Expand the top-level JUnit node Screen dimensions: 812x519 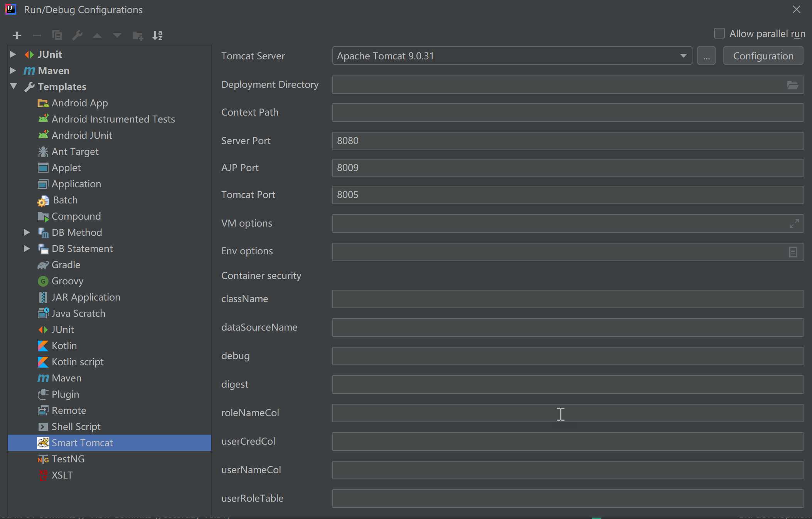point(13,54)
